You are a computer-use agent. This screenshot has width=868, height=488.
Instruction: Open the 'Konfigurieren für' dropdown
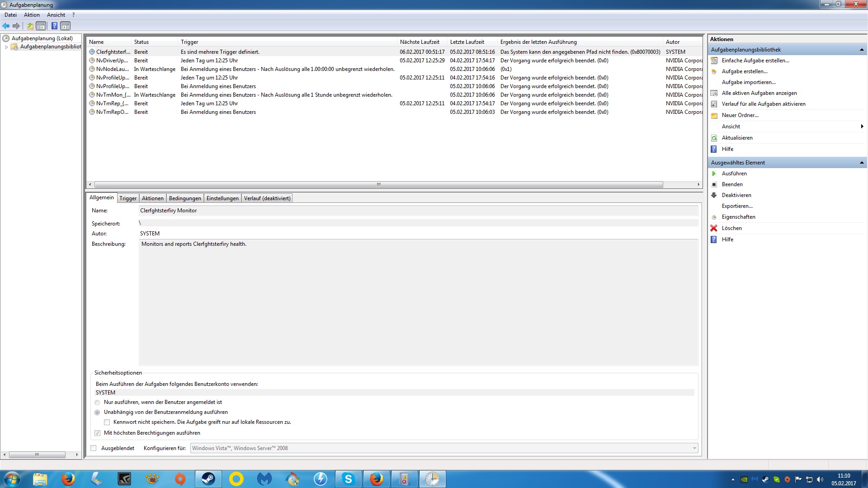click(x=694, y=448)
